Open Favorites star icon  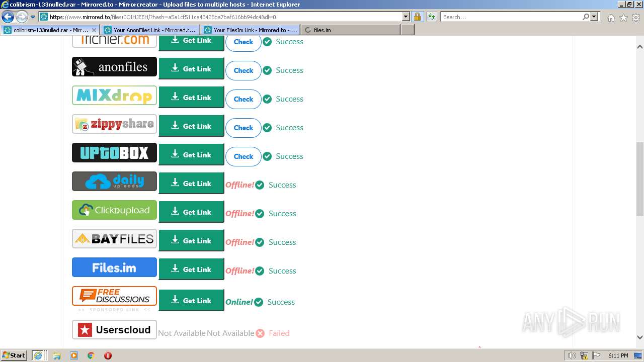(623, 18)
